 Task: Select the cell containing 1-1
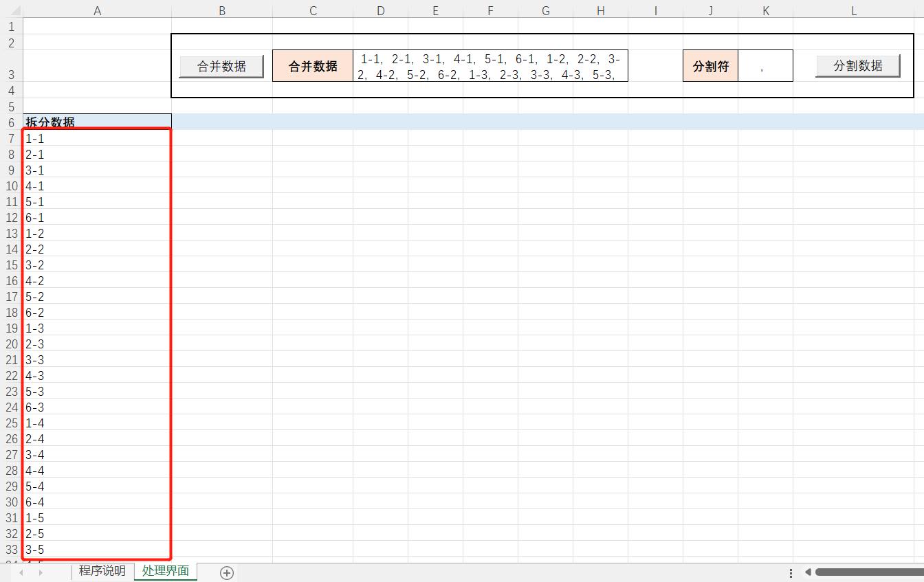[x=96, y=138]
